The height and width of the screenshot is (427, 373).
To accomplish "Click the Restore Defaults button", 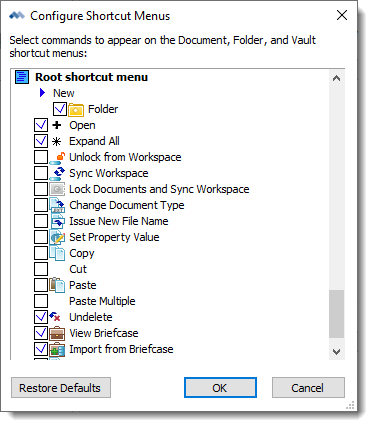I will [61, 388].
